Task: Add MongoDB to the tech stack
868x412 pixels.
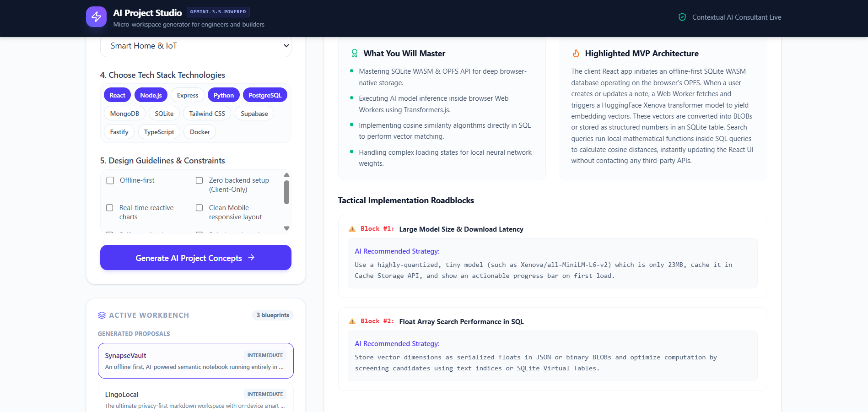Action: pos(124,114)
